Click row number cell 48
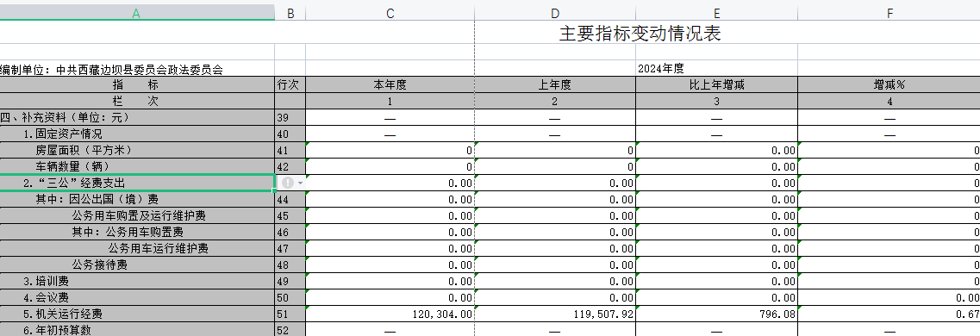This screenshot has height=336, width=980. pyautogui.click(x=290, y=264)
